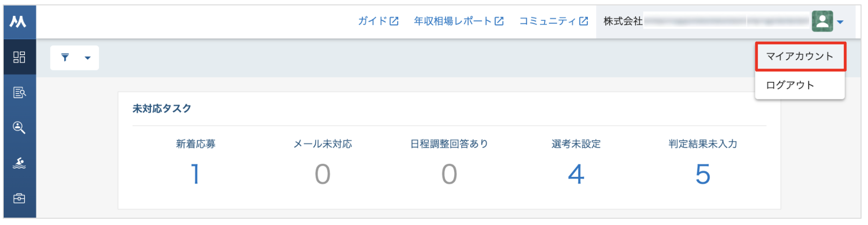Open the candidate search icon in sidebar
This screenshot has height=225, width=868.
pyautogui.click(x=19, y=128)
